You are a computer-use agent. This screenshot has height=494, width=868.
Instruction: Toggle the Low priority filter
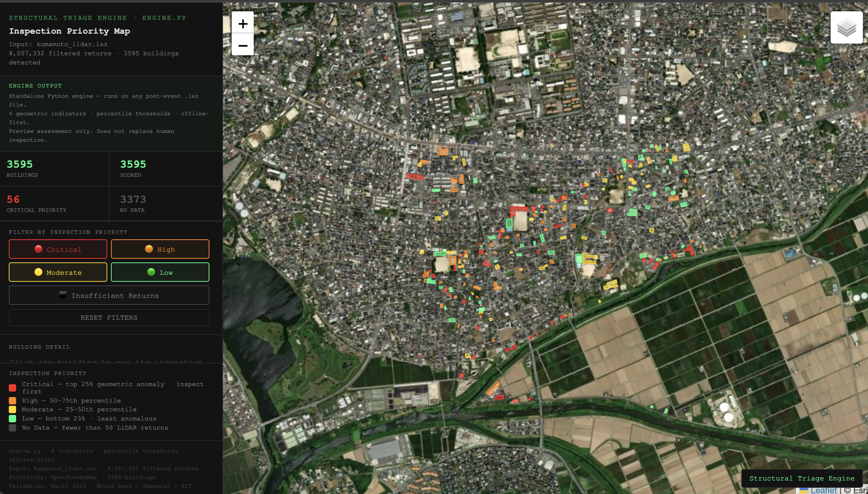tap(160, 272)
